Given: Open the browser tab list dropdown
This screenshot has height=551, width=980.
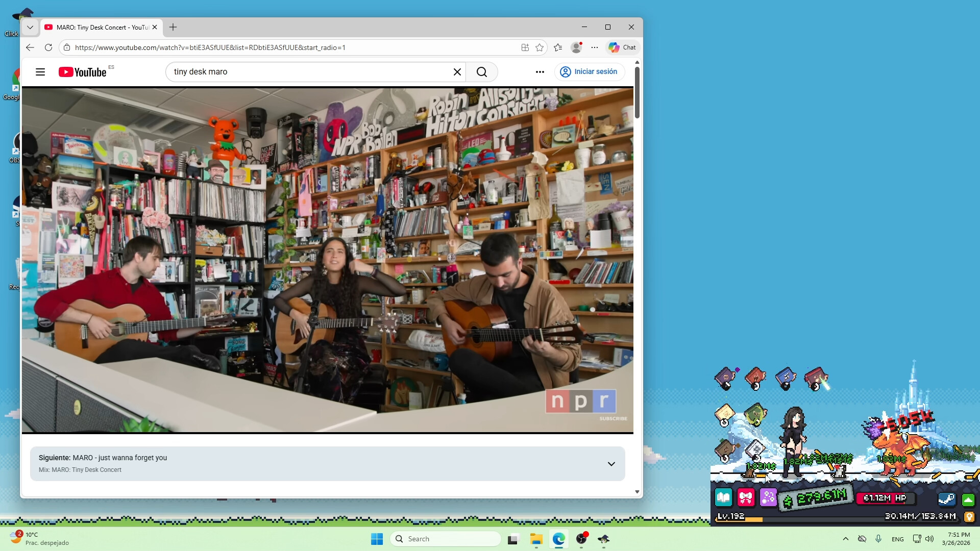Looking at the screenshot, I should pos(30,27).
